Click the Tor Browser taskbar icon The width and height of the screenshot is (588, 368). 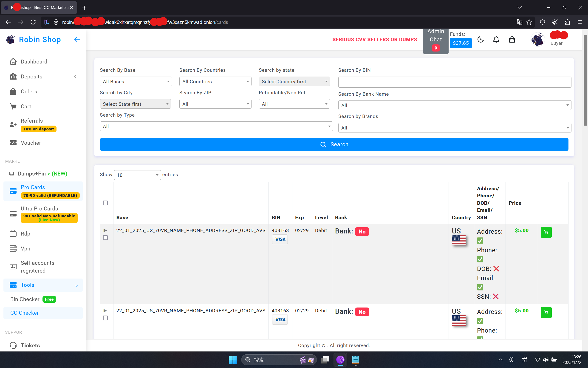click(x=340, y=360)
